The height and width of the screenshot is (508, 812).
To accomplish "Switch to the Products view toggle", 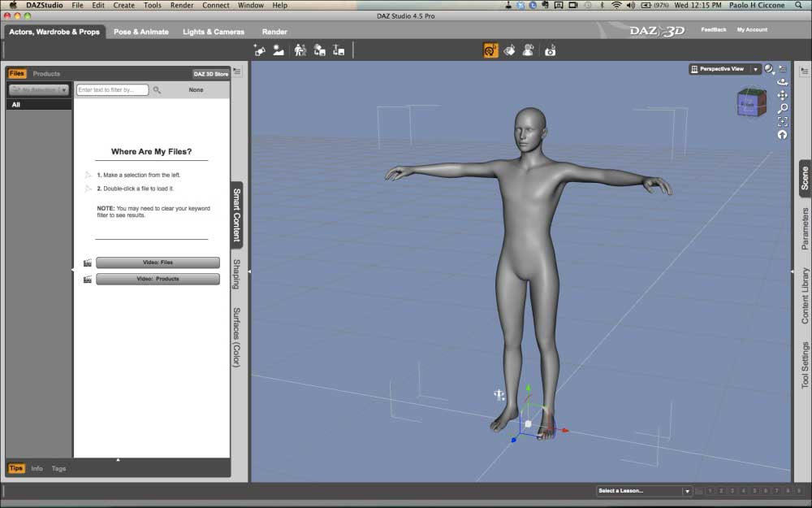I will (x=46, y=74).
